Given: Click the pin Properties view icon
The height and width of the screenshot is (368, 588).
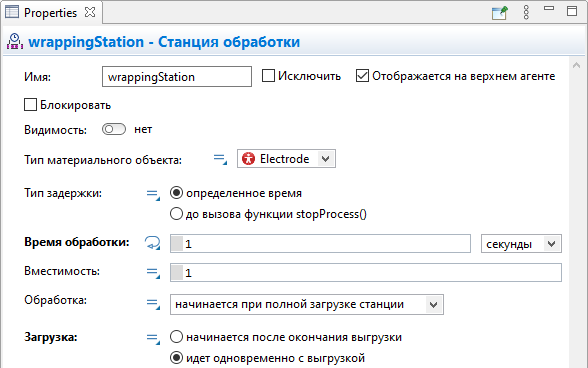Looking at the screenshot, I should [500, 13].
